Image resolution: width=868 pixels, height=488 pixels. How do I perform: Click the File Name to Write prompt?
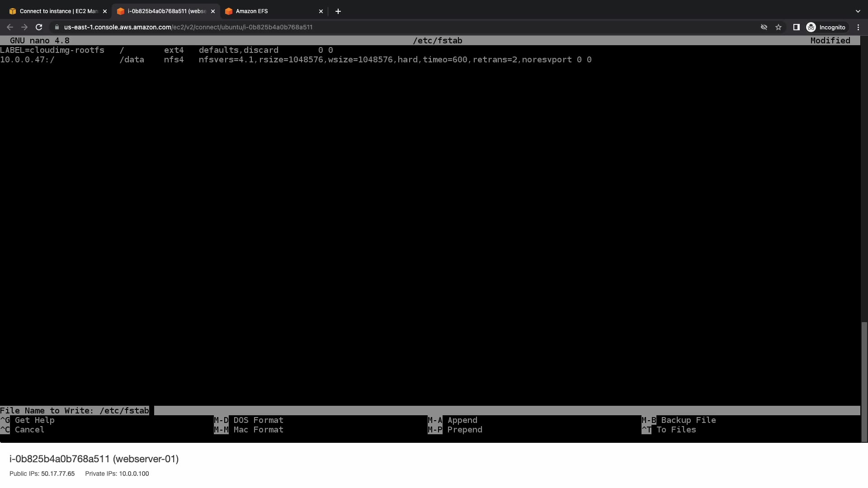coord(75,411)
